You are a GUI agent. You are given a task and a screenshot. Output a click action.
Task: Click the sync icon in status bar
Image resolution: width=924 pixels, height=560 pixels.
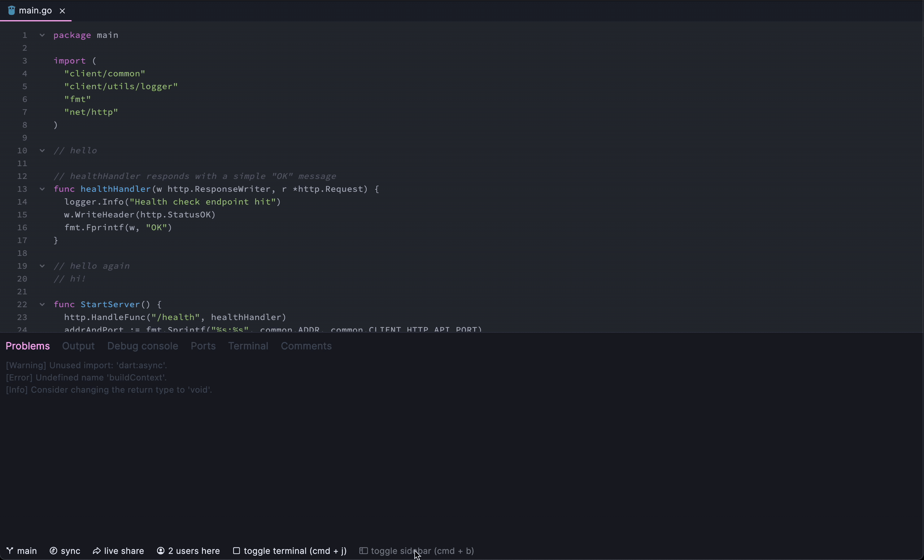[x=53, y=551]
